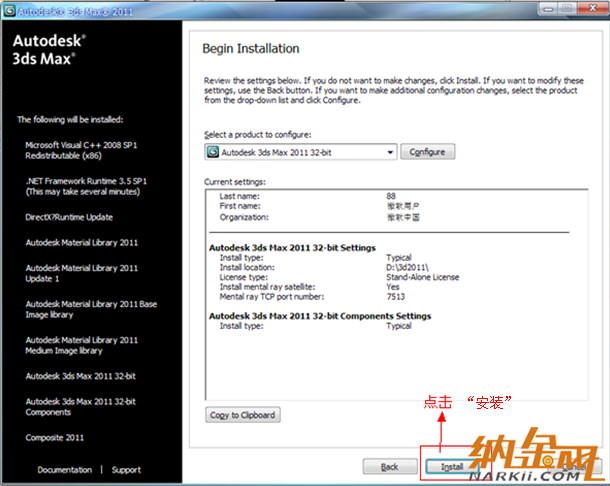Close the installer window
Screen dimensions: 610x486
[x=592, y=8]
